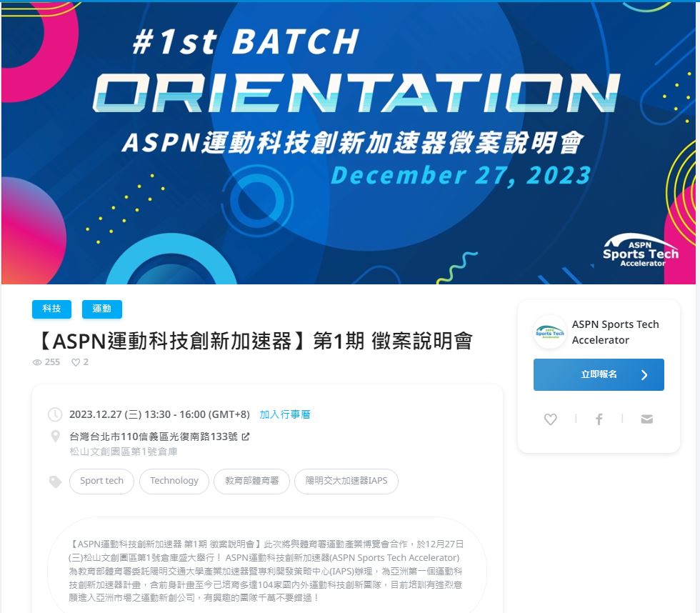
Task: Share event via email envelope icon
Action: coord(647,419)
